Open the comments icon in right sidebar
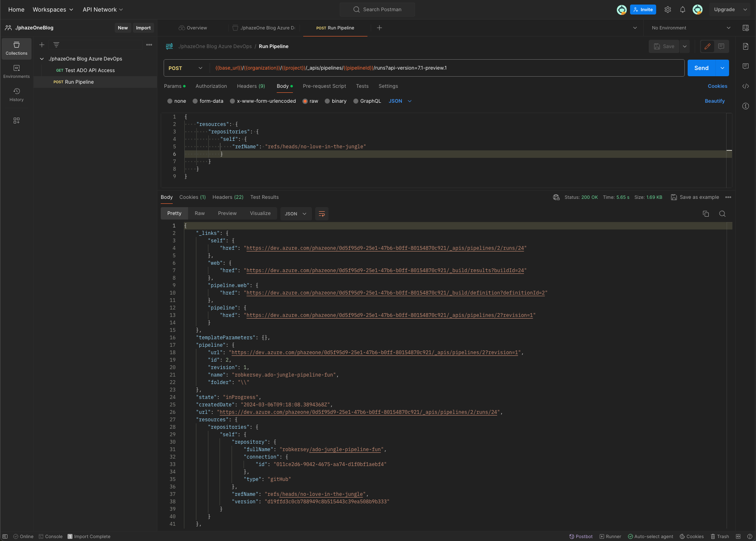The width and height of the screenshot is (756, 541). pyautogui.click(x=746, y=66)
